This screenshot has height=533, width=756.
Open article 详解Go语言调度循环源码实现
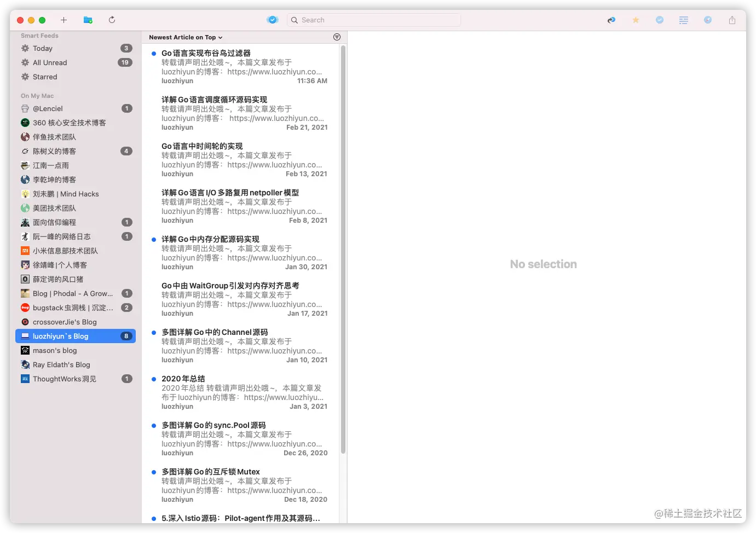coord(240,113)
